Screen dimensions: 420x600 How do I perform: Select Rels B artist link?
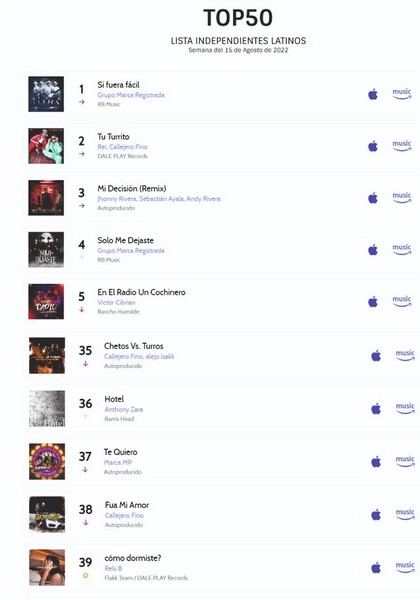[113, 568]
